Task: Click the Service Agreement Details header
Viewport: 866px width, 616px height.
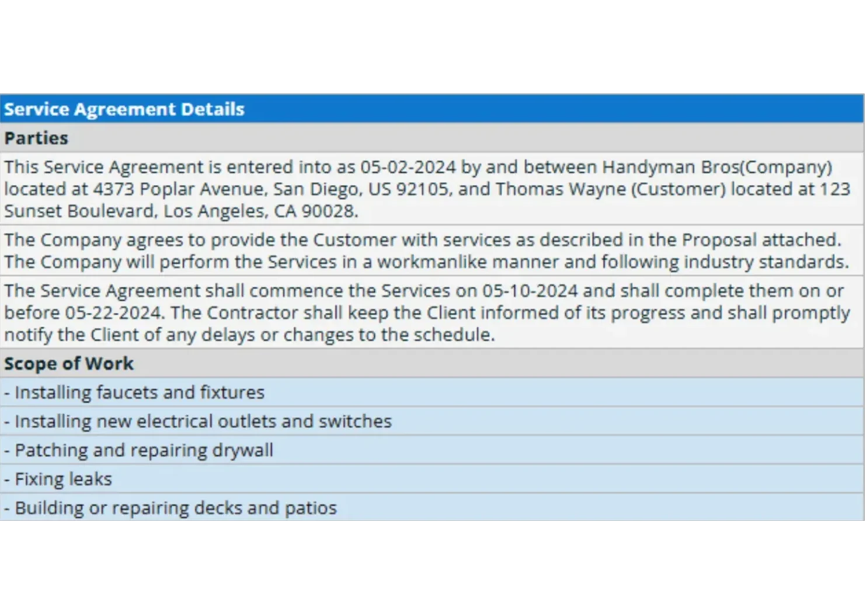Action: pos(124,109)
